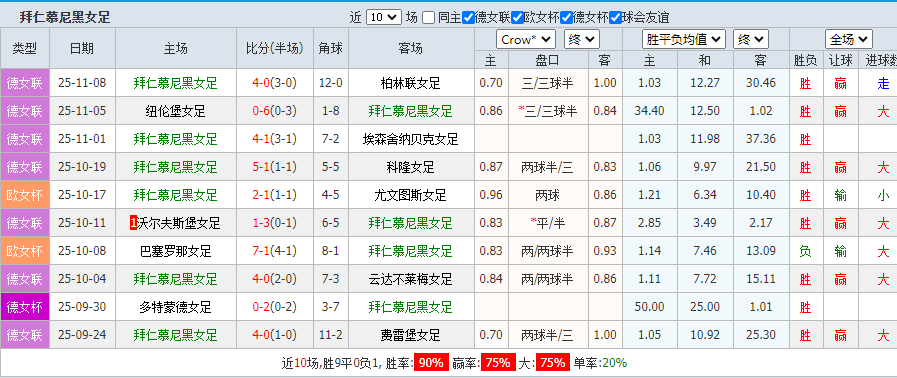The image size is (897, 378).
Task: Click the 小 goals result cell
Action: pos(883,196)
